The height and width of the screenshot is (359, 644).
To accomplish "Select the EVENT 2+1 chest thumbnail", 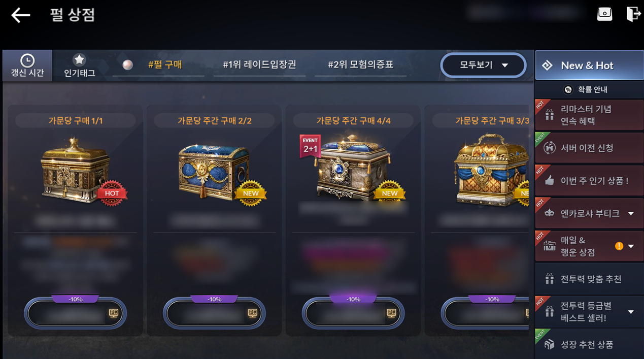I will click(x=353, y=168).
